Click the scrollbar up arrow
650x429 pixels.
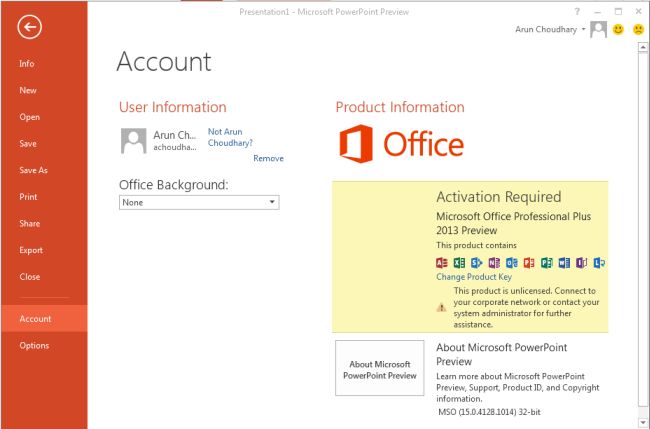643,47
